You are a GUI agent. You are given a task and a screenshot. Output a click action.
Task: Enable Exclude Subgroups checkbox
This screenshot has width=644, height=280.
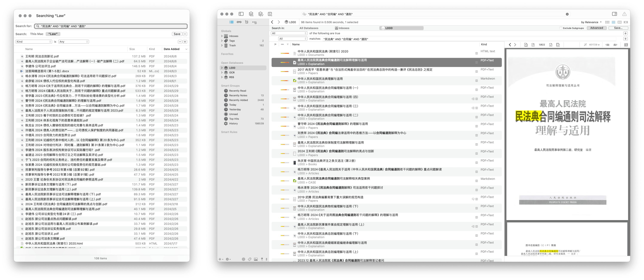pos(561,28)
